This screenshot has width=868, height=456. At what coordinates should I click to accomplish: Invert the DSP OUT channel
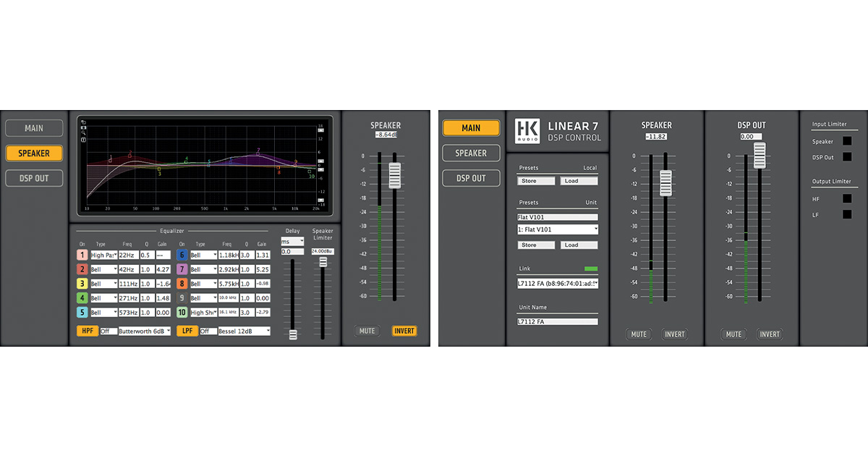[770, 334]
